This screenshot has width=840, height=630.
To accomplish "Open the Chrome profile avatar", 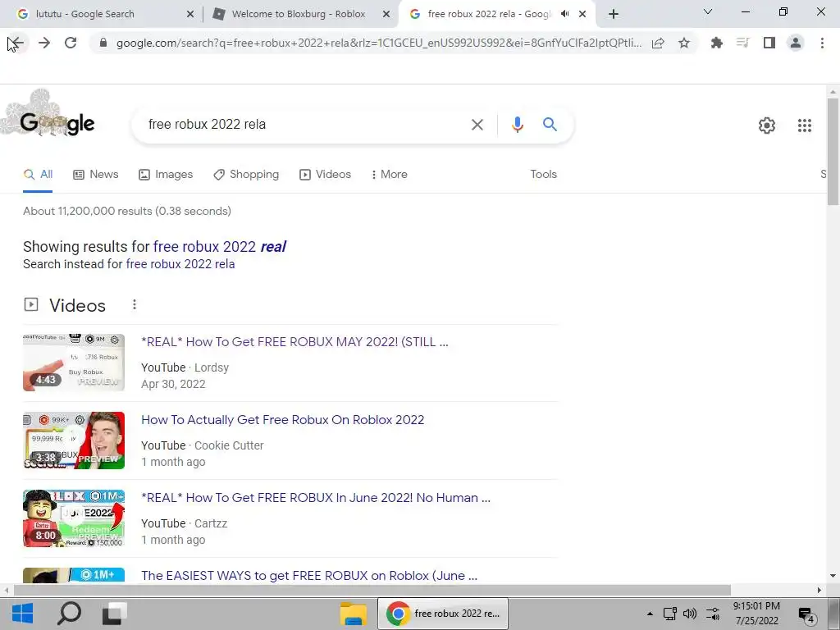I will [796, 43].
